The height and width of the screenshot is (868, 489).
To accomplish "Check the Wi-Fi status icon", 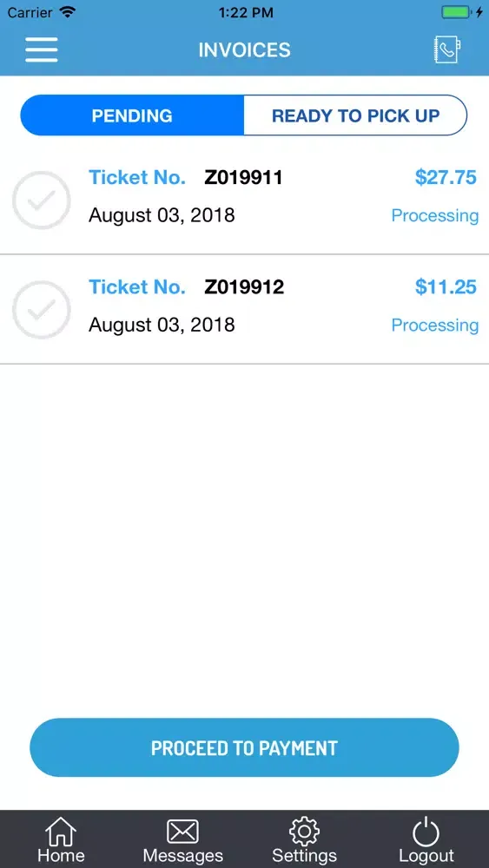I will point(68,12).
